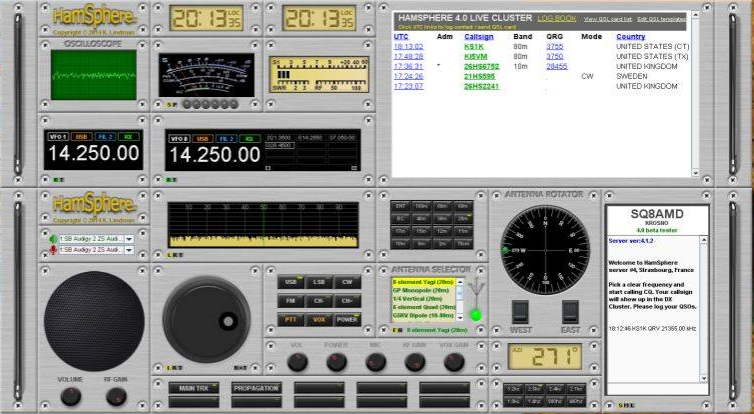The height and width of the screenshot is (414, 754).
Task: Open the LOG BOOK link
Action: tap(557, 18)
